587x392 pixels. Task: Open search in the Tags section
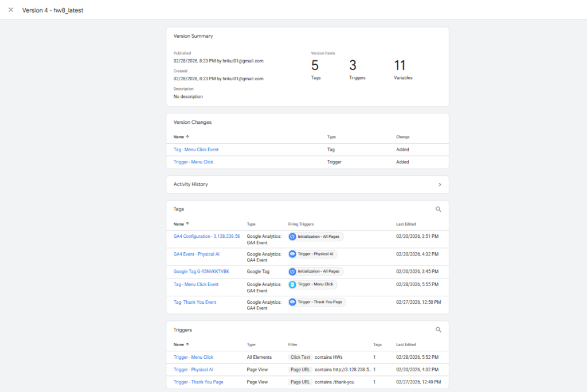point(439,210)
